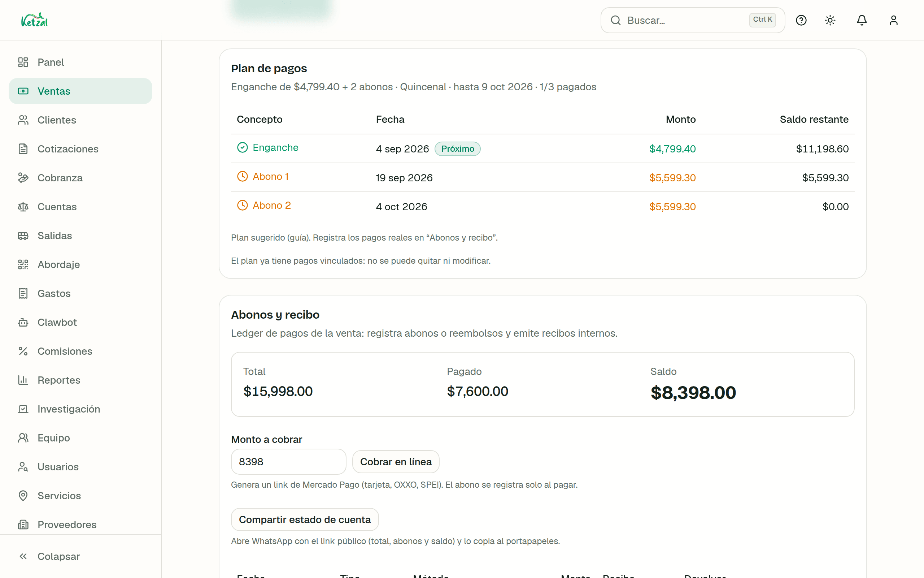Click the Abono 1 concept label
The height and width of the screenshot is (578, 924).
270,177
